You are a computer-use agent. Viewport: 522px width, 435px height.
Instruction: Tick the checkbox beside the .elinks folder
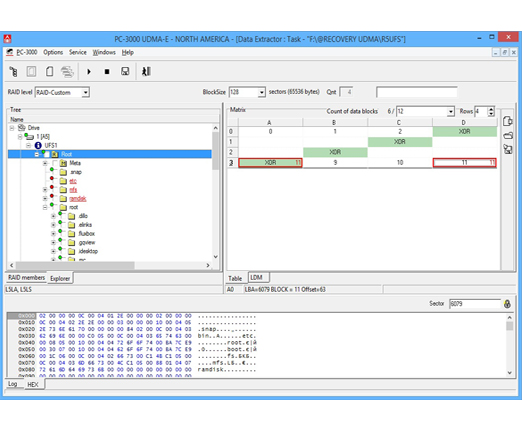click(x=63, y=225)
